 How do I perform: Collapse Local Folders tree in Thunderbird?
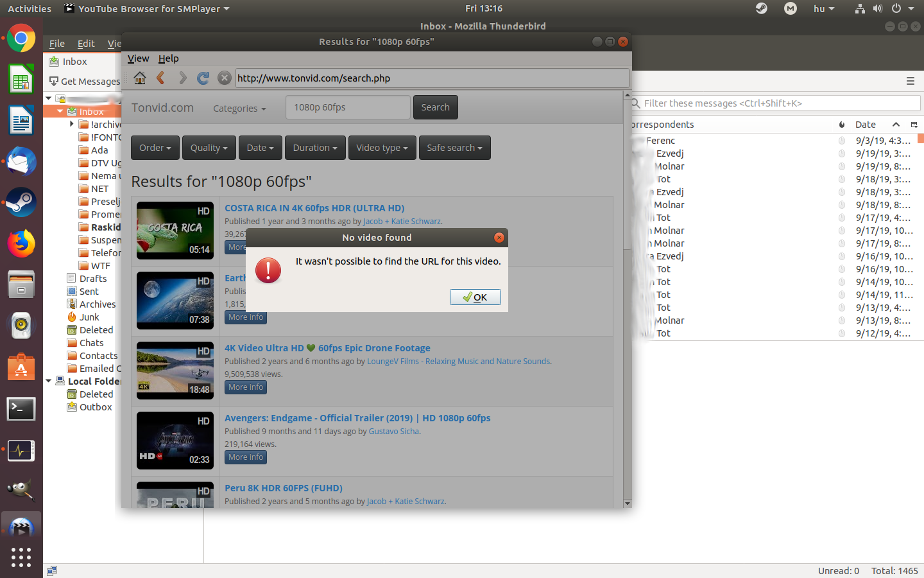[48, 381]
